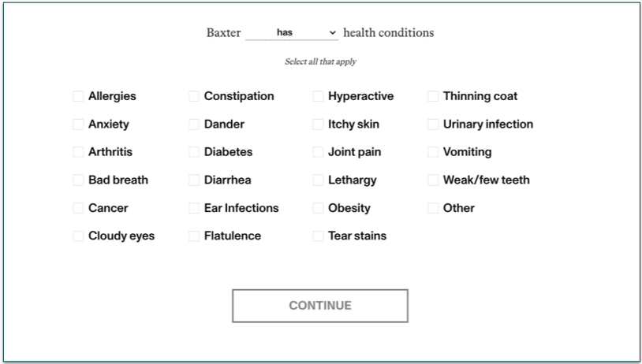
Task: Select the Urinary infection checkbox
Action: point(433,124)
